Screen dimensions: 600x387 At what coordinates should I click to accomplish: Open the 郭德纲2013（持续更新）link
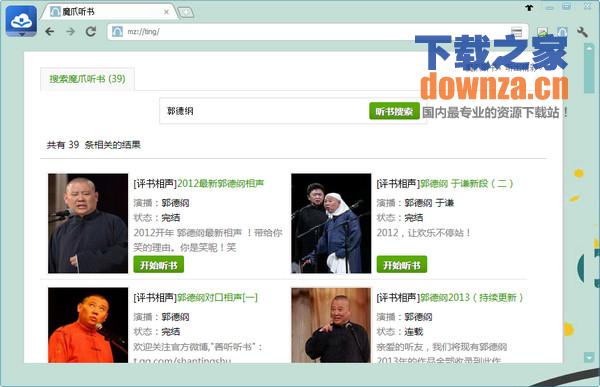[x=471, y=297]
